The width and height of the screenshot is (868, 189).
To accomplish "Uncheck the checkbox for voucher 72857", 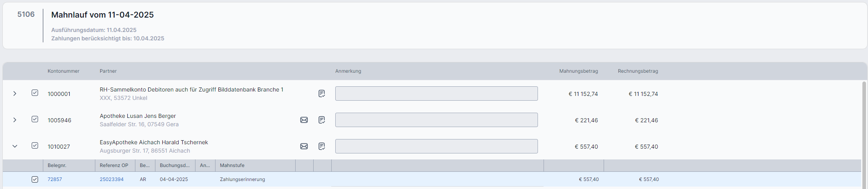I will pos(35,179).
